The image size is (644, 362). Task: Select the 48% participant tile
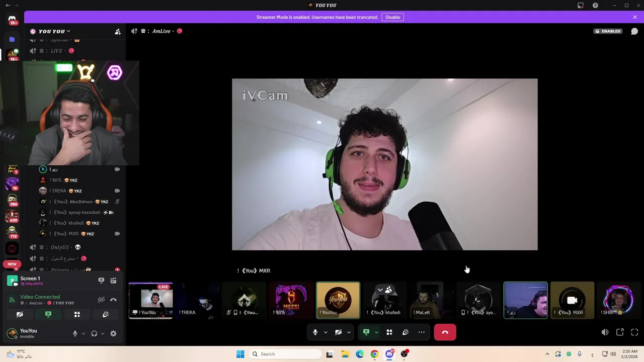(x=291, y=300)
